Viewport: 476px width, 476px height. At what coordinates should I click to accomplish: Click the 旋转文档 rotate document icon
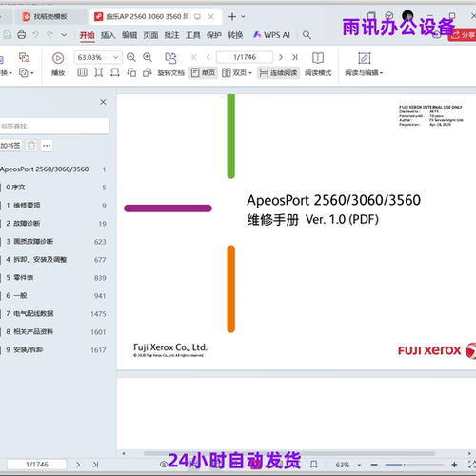pos(170,58)
